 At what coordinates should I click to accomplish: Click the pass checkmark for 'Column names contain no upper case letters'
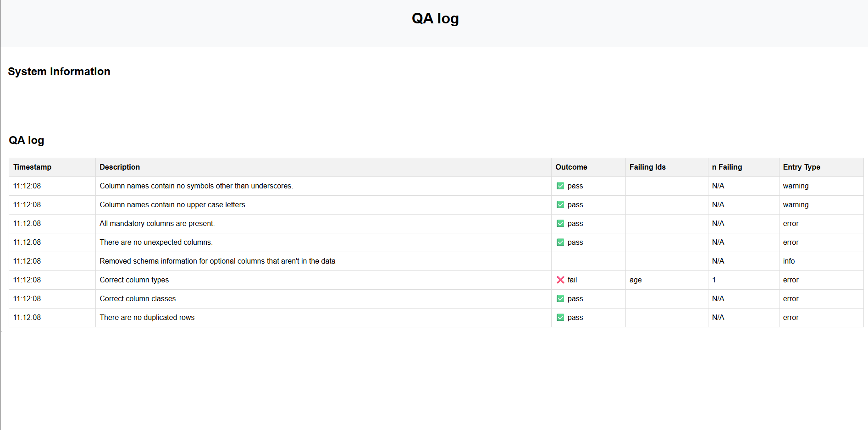click(x=560, y=204)
